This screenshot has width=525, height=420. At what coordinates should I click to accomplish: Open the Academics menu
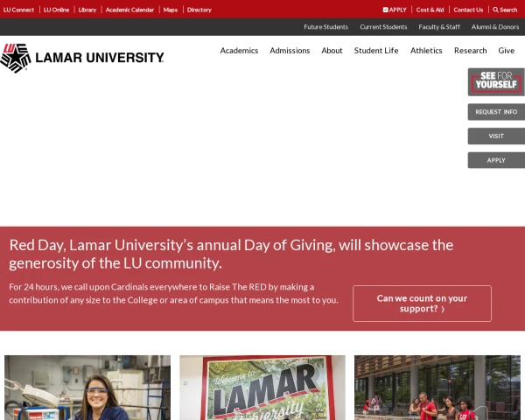239,51
